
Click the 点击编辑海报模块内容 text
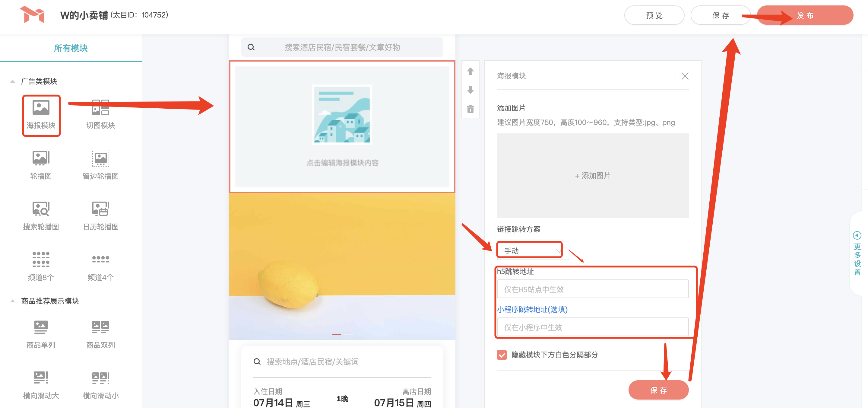click(x=342, y=163)
